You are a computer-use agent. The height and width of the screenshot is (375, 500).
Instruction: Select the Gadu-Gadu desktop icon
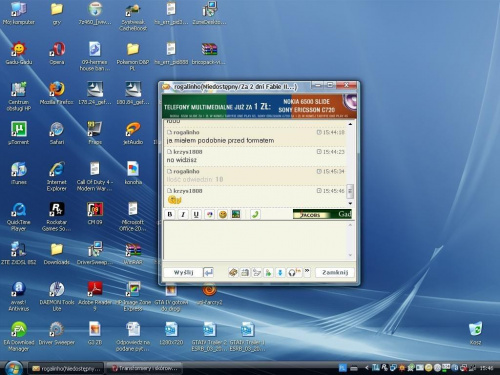click(x=19, y=53)
